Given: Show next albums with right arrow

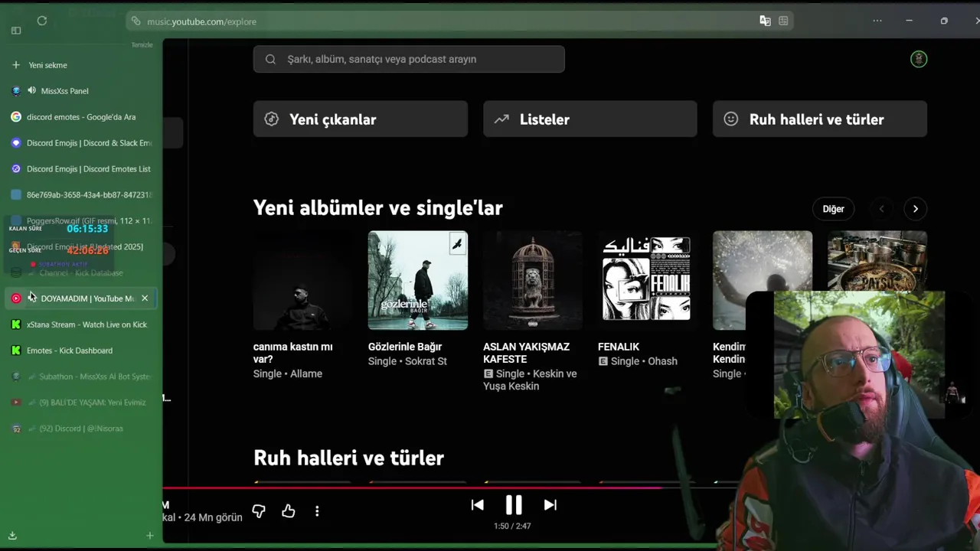Looking at the screenshot, I should 915,209.
